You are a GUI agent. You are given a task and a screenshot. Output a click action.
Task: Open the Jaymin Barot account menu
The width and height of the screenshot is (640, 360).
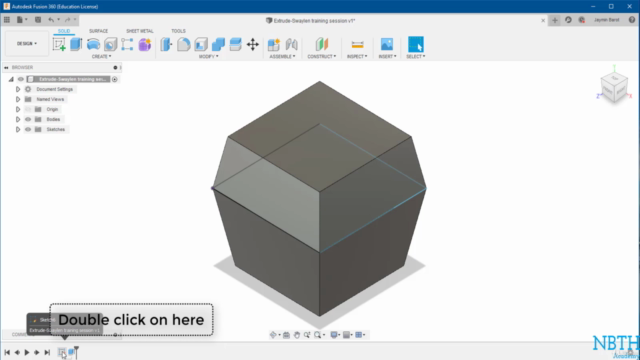607,20
